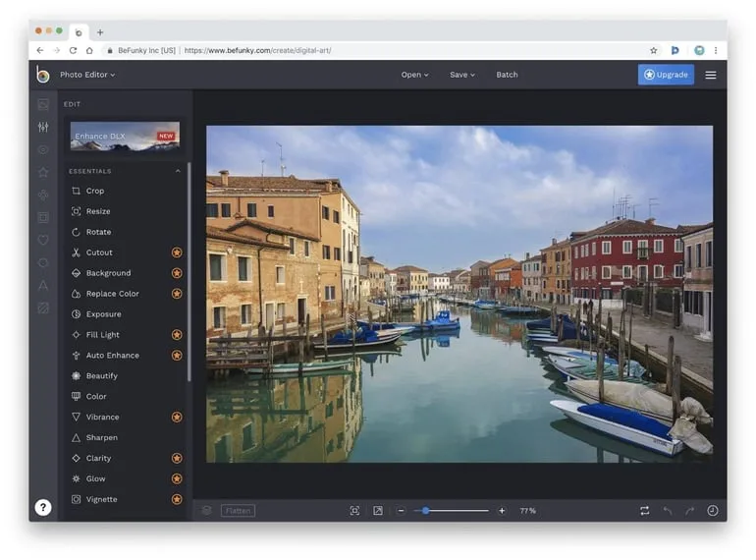Open the Text tool in the left sidebar

pyautogui.click(x=43, y=285)
